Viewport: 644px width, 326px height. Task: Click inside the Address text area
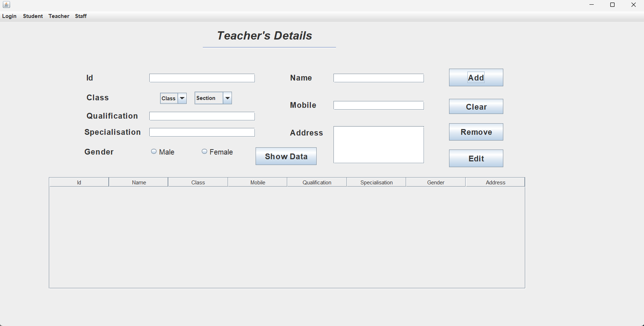[379, 144]
